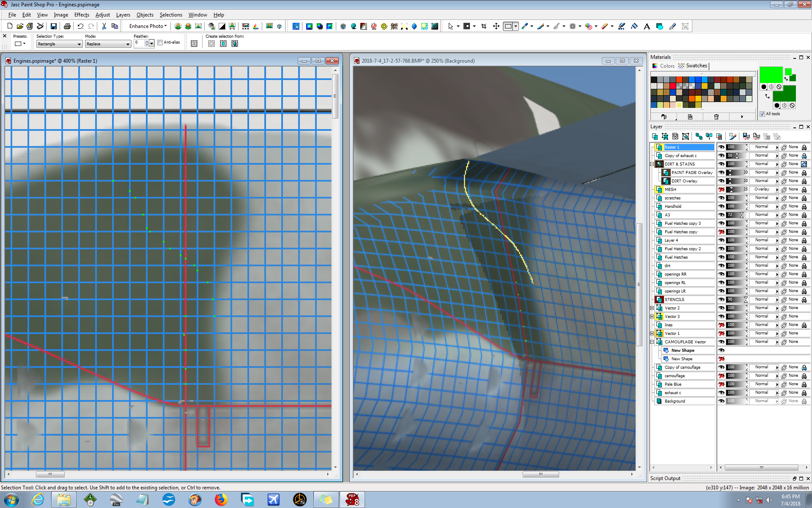Click the bright green foreground color box

771,75
